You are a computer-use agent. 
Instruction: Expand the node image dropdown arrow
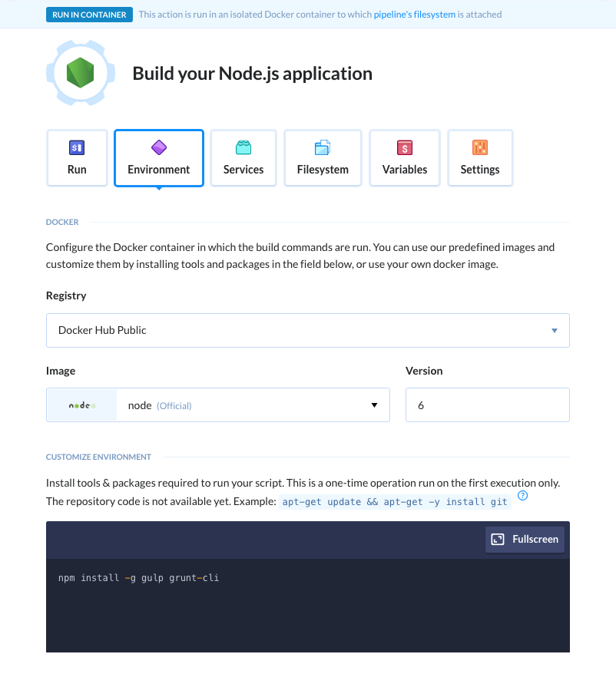click(374, 405)
